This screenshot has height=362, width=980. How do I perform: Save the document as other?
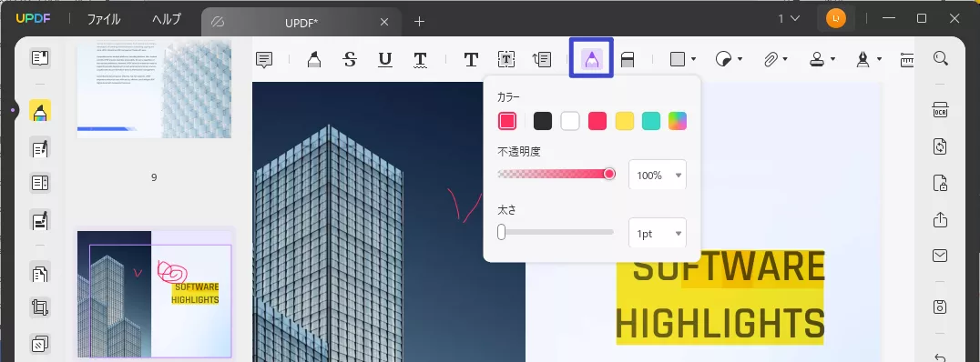(x=940, y=307)
